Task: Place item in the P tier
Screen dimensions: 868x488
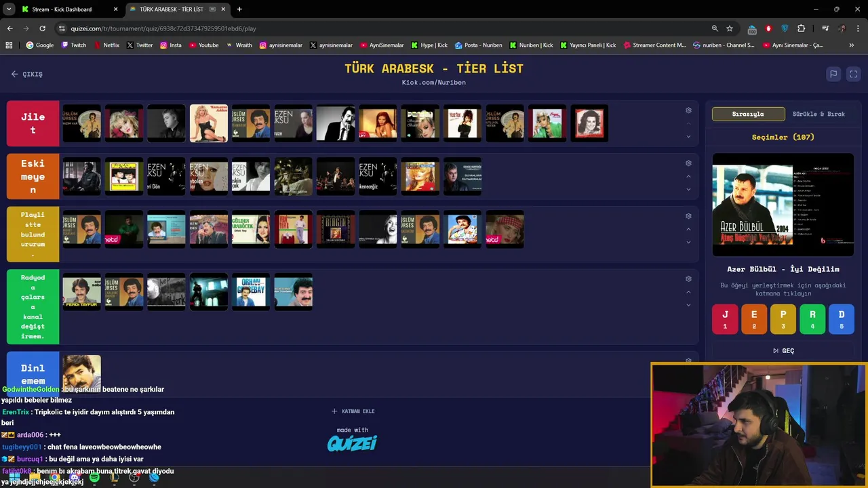Action: pos(783,320)
